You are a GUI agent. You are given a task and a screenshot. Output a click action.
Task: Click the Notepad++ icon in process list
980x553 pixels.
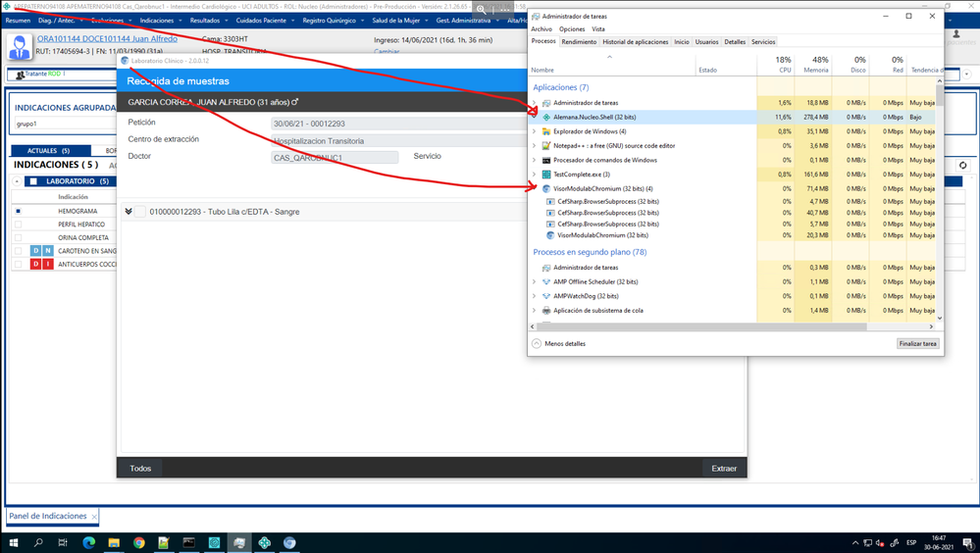(x=546, y=146)
